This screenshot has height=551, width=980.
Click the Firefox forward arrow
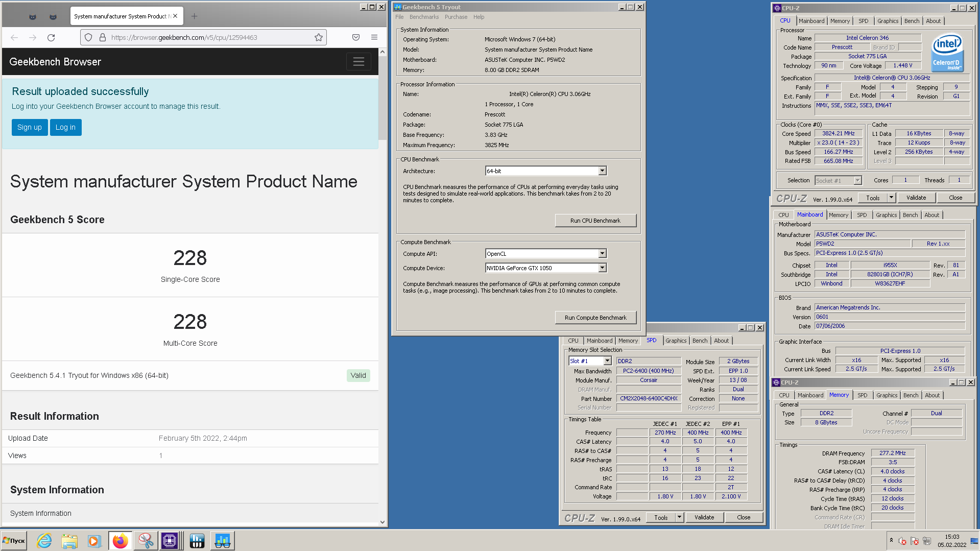point(33,37)
